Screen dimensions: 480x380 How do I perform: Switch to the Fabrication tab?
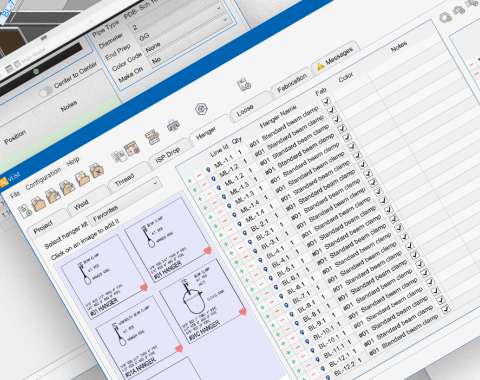[x=292, y=83]
